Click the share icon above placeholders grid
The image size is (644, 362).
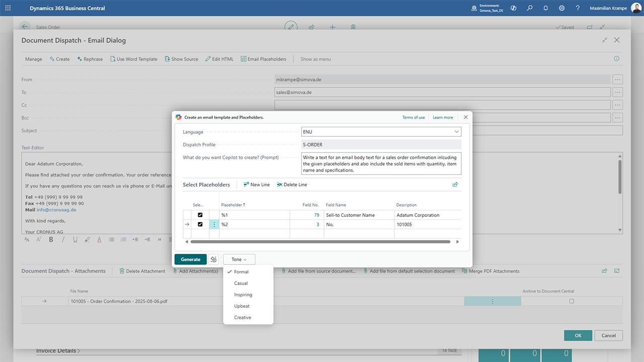pyautogui.click(x=455, y=185)
